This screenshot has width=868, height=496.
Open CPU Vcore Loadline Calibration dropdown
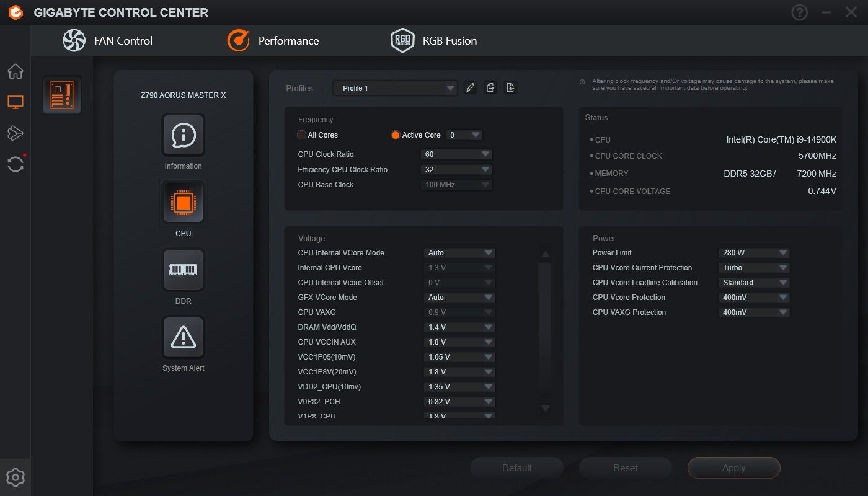754,283
